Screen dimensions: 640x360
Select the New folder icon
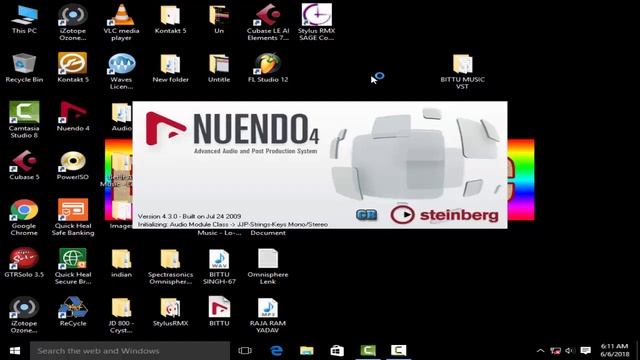click(170, 68)
